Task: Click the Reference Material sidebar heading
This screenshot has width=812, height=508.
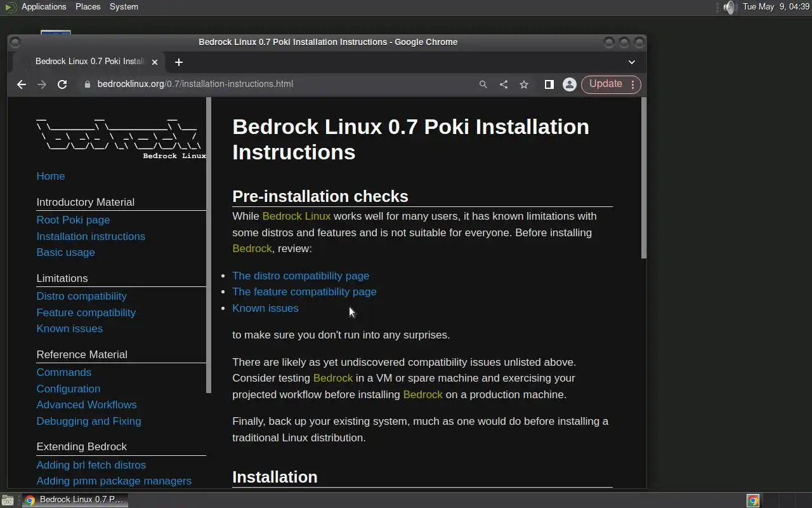Action: 82,355
